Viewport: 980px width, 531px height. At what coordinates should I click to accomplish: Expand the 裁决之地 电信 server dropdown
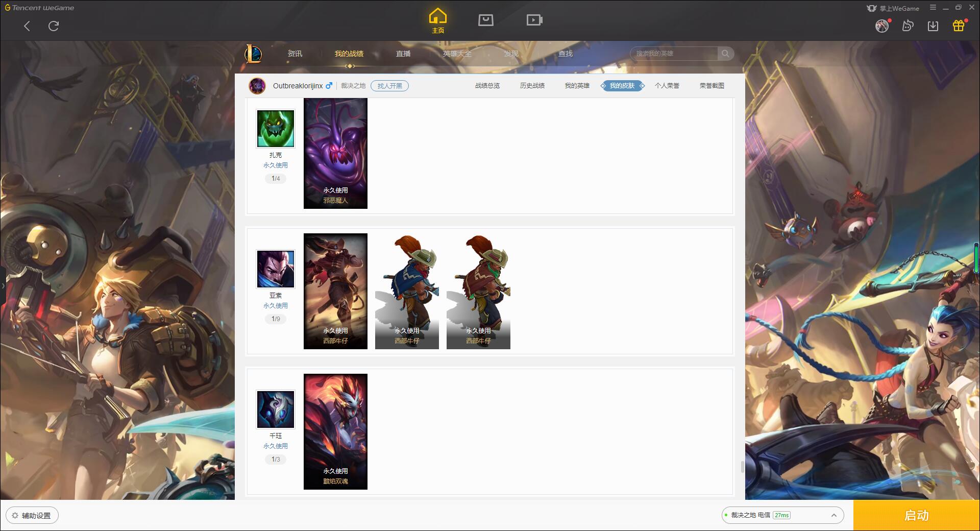click(782, 516)
